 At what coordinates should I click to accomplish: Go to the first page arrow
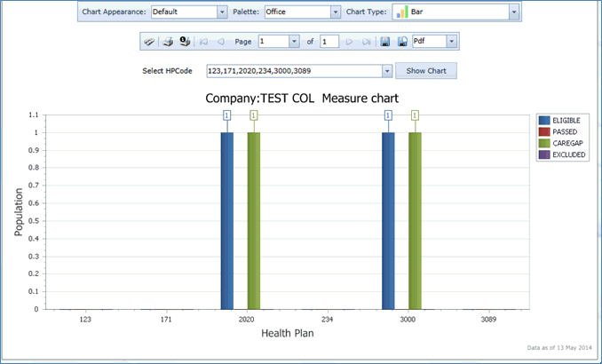(x=204, y=41)
